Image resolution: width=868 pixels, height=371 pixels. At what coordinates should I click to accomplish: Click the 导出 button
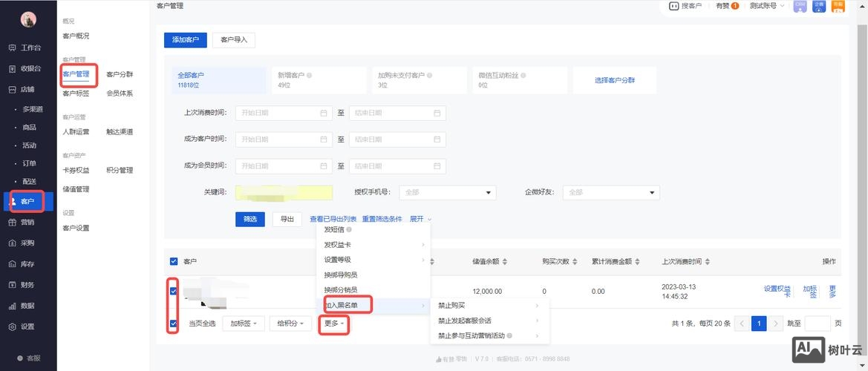[x=287, y=219]
